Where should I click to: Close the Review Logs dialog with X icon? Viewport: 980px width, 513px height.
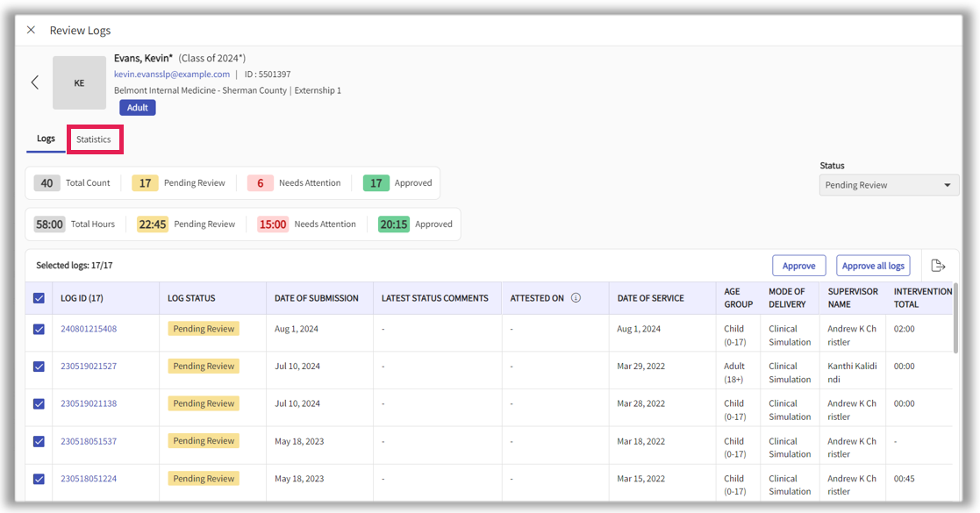point(31,30)
